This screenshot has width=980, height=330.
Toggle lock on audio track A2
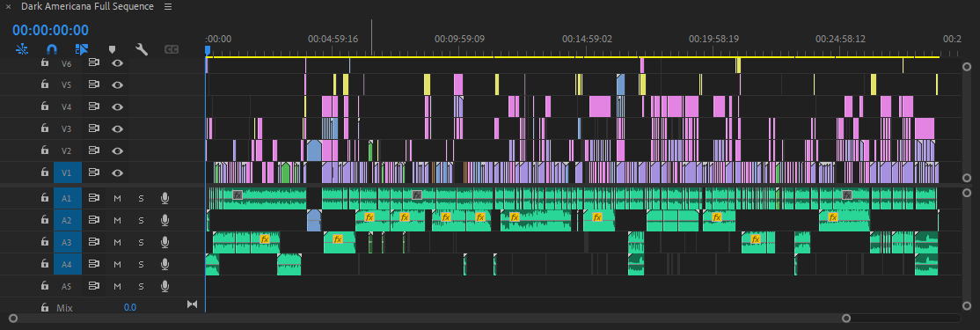pyautogui.click(x=44, y=219)
